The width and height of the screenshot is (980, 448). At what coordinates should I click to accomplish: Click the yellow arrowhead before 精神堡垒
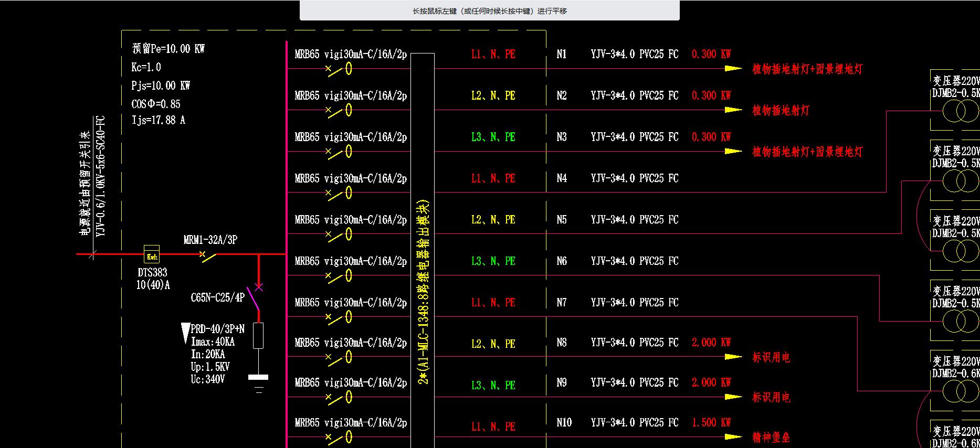click(x=733, y=436)
